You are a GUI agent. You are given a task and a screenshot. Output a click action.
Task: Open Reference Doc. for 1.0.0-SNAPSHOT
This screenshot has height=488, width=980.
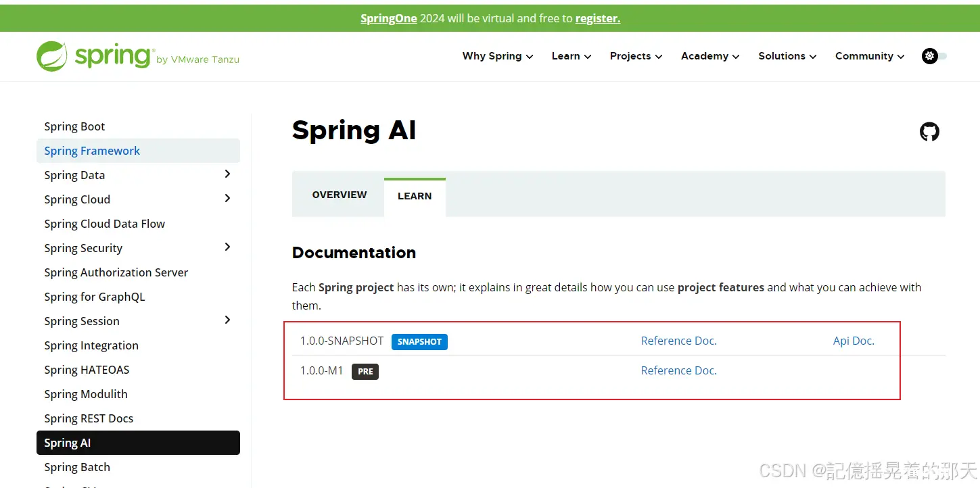point(678,341)
